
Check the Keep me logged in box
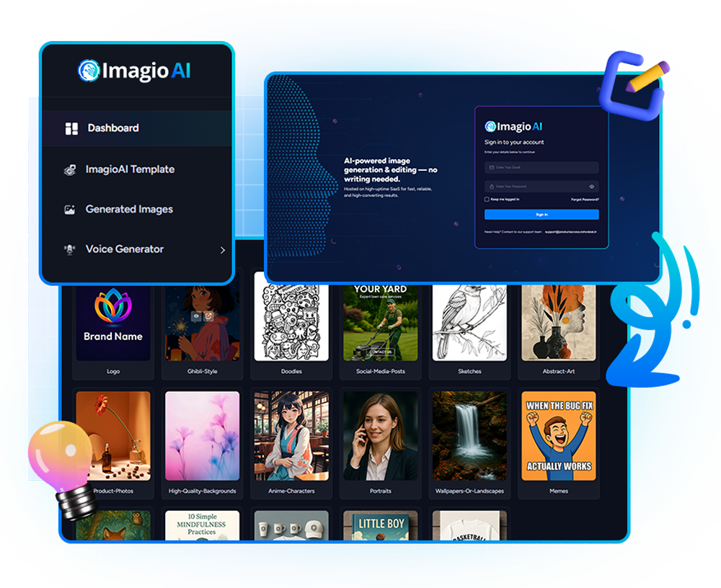pos(487,200)
